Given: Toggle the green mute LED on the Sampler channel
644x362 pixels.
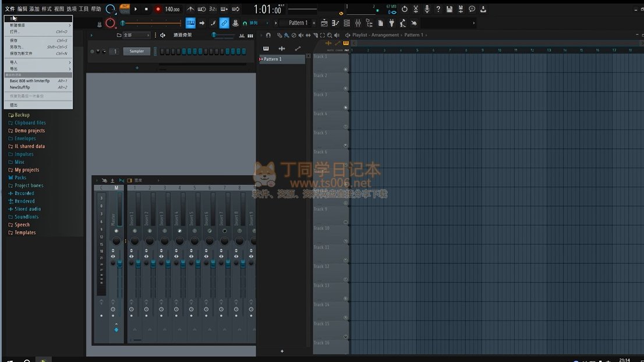Looking at the screenshot, I should 92,51.
